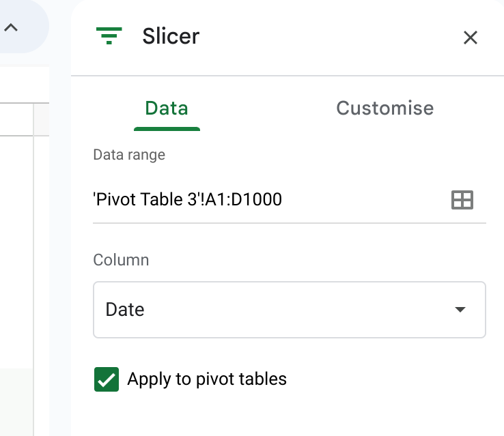Screen dimensions: 504x436
Task: Select the white spreadsheet cell left of the panel
Action: (x=16, y=252)
